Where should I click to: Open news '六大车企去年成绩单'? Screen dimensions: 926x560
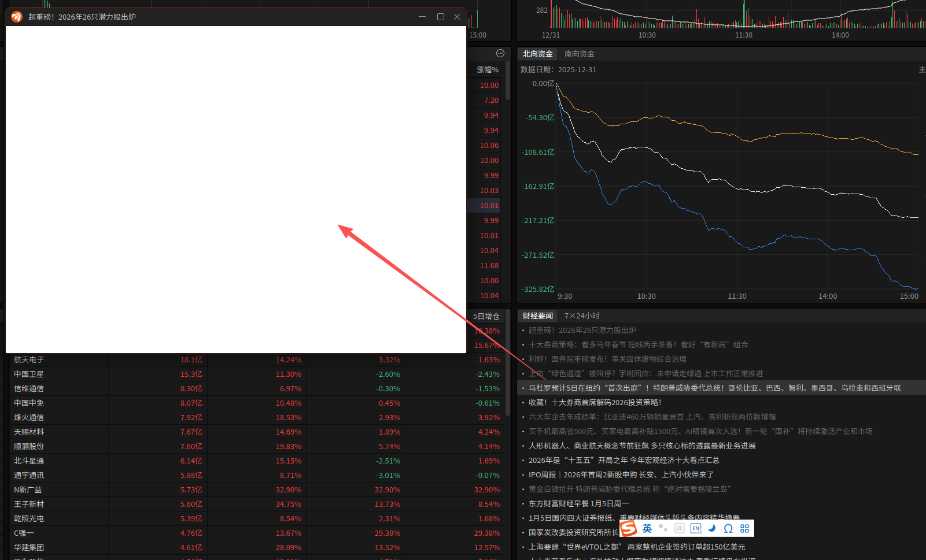click(652, 417)
